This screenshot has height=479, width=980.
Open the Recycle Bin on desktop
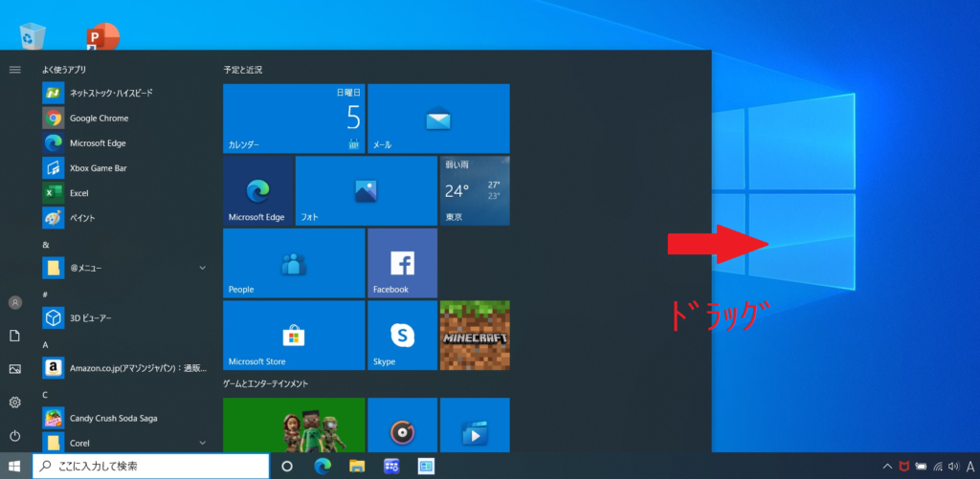33,36
